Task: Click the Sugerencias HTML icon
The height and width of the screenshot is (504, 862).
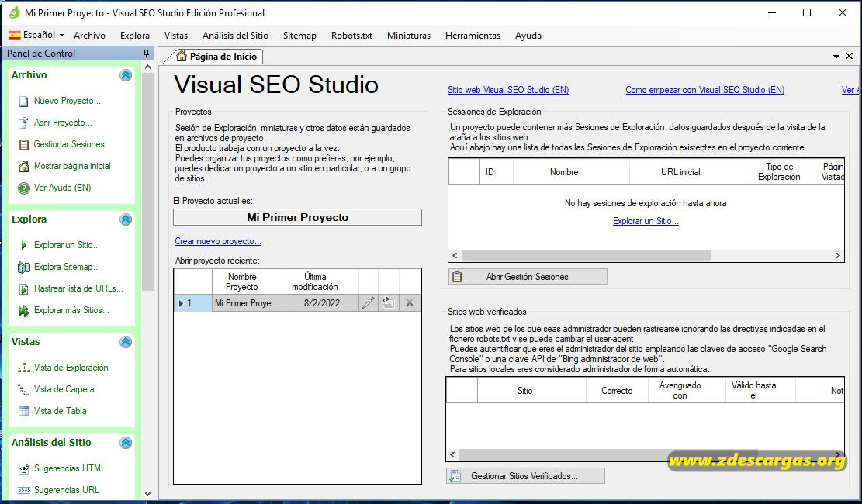Action: (23, 469)
